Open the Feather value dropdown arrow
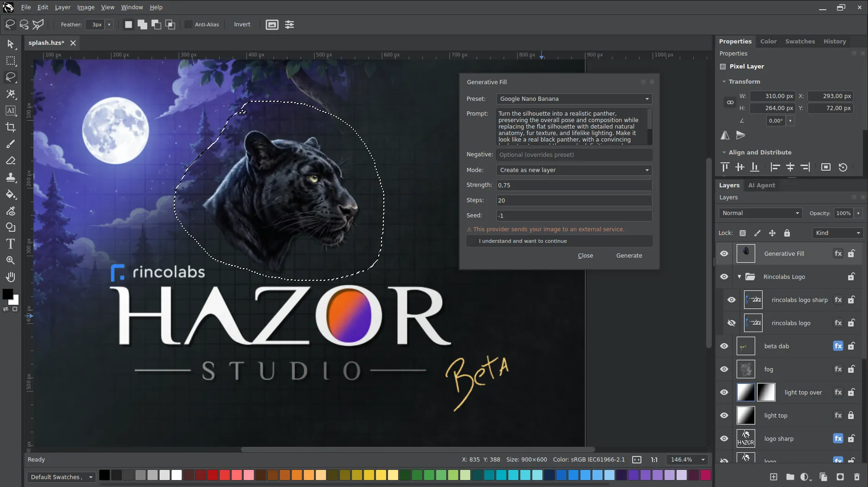This screenshot has height=487, width=868. click(109, 25)
